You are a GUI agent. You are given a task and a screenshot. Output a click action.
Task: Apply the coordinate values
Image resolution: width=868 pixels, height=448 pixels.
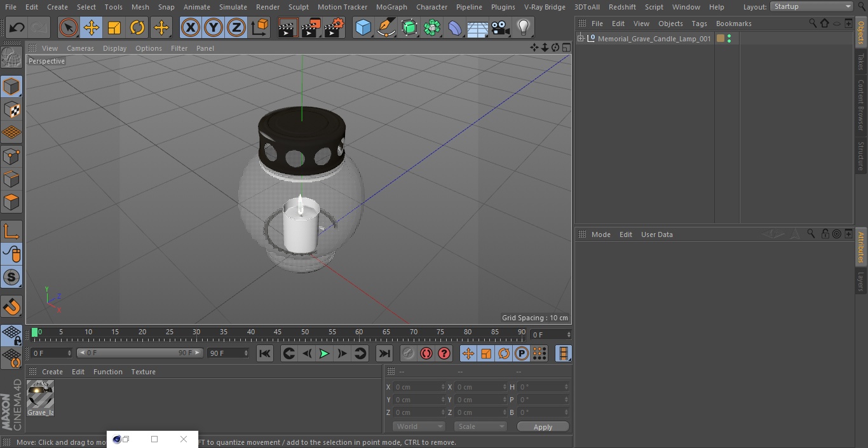[x=543, y=427]
